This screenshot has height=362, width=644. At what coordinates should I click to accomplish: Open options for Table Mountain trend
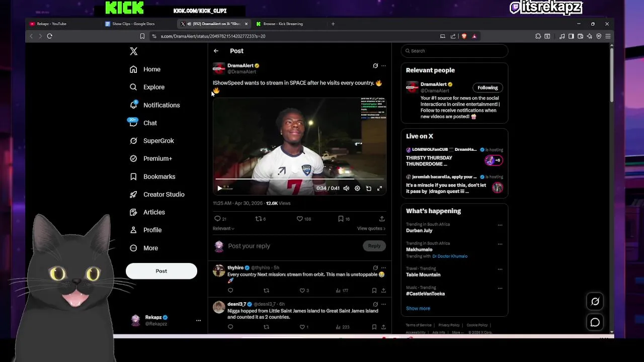[500, 269]
